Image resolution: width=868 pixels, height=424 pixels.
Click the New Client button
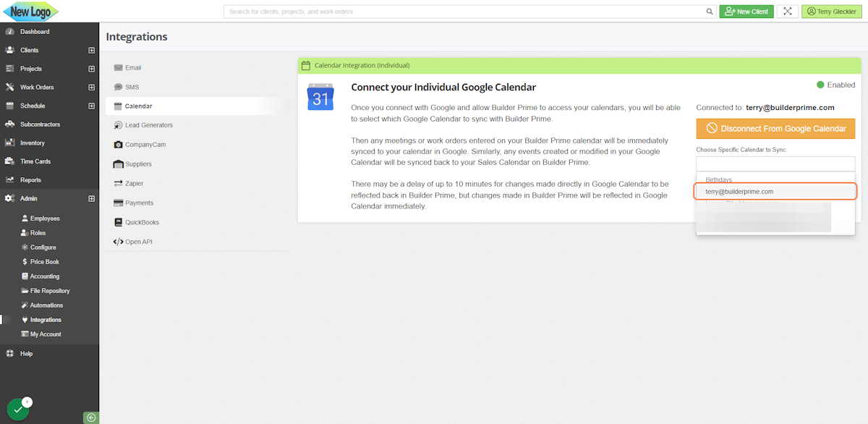point(746,12)
